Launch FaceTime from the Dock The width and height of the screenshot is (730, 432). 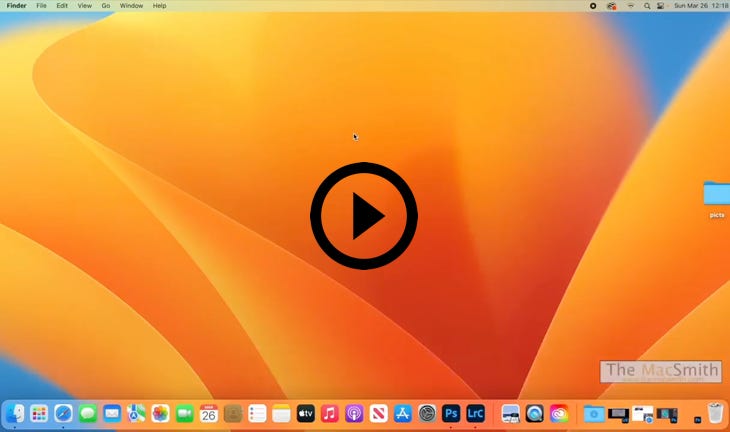click(x=184, y=413)
